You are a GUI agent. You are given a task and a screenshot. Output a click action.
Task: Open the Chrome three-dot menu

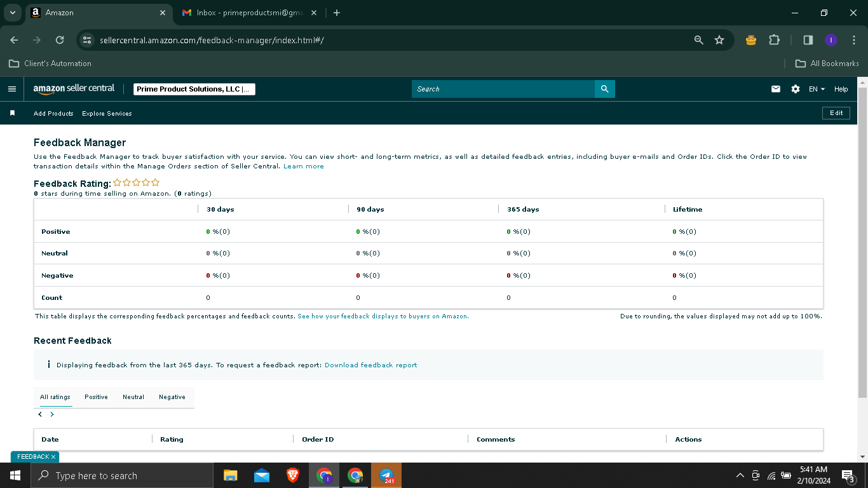point(854,40)
